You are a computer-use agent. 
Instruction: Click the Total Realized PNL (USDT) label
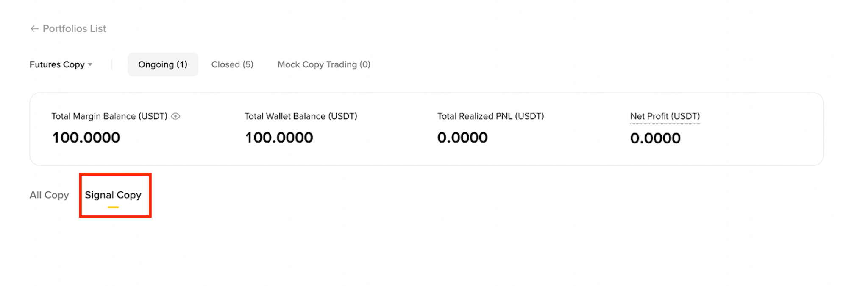pos(491,116)
